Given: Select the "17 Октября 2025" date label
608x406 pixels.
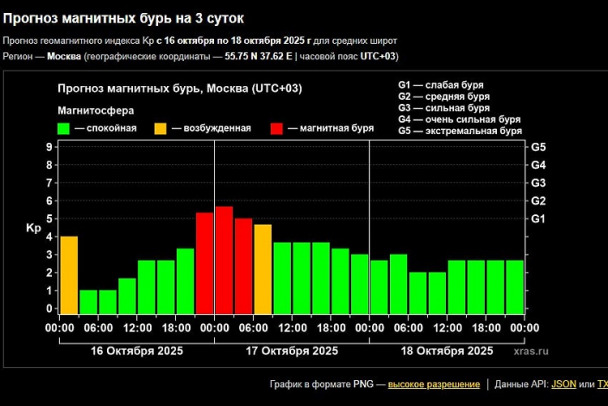Looking at the screenshot, I should (x=291, y=352).
